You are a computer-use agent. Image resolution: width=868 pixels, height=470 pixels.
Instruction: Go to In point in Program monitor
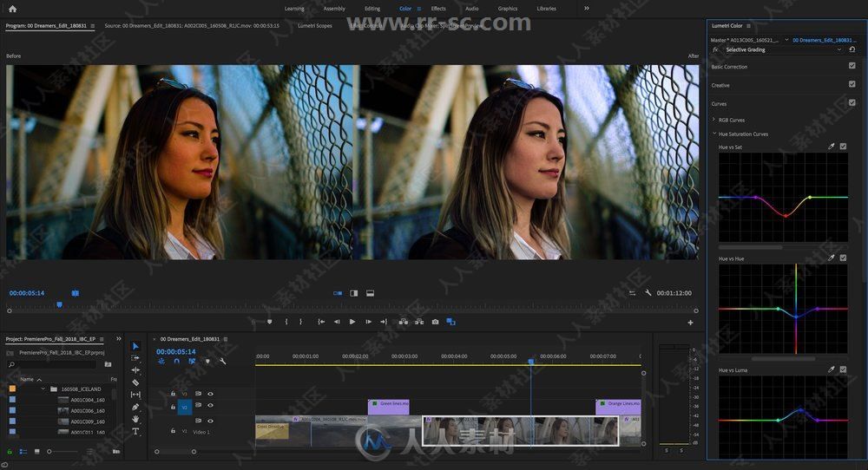tap(321, 321)
